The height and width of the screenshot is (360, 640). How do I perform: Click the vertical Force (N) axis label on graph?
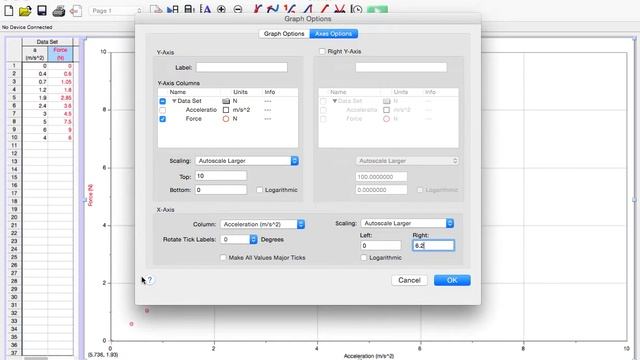click(90, 195)
